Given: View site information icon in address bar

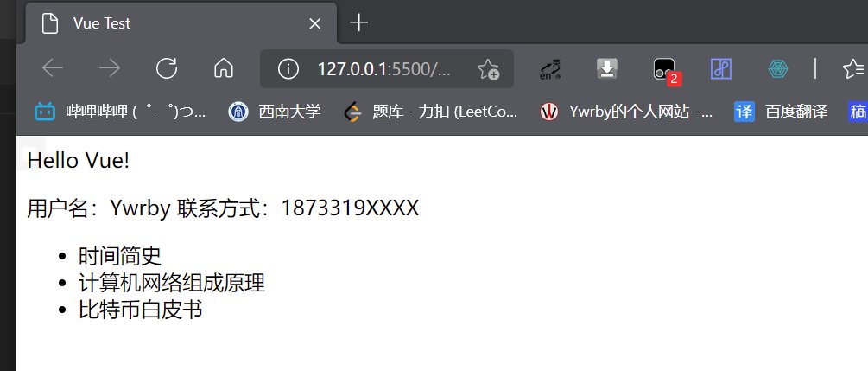Looking at the screenshot, I should coord(288,69).
